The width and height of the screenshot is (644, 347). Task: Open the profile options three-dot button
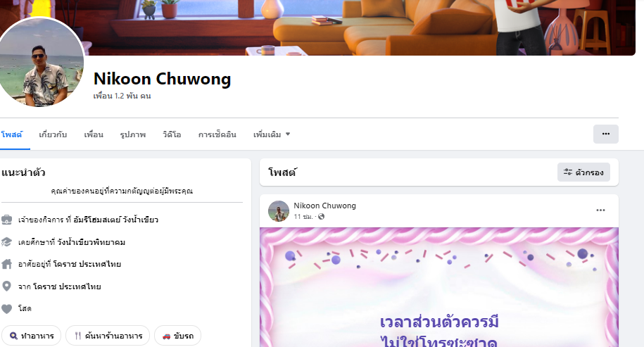(605, 134)
